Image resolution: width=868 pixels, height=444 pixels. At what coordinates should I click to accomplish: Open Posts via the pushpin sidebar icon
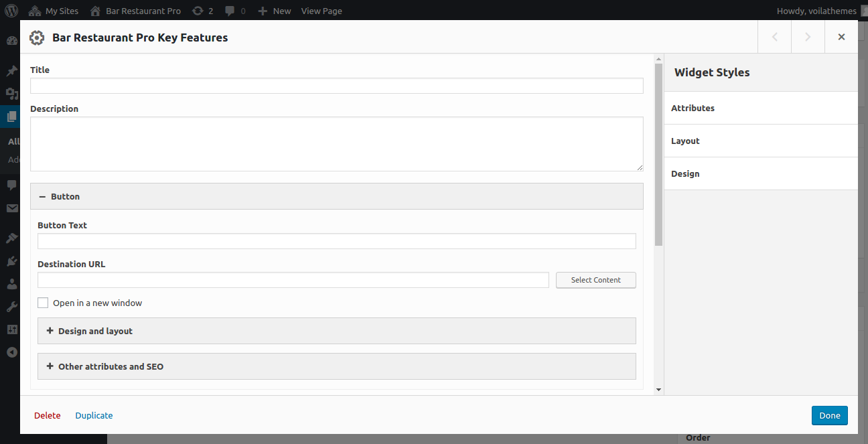pyautogui.click(x=11, y=71)
